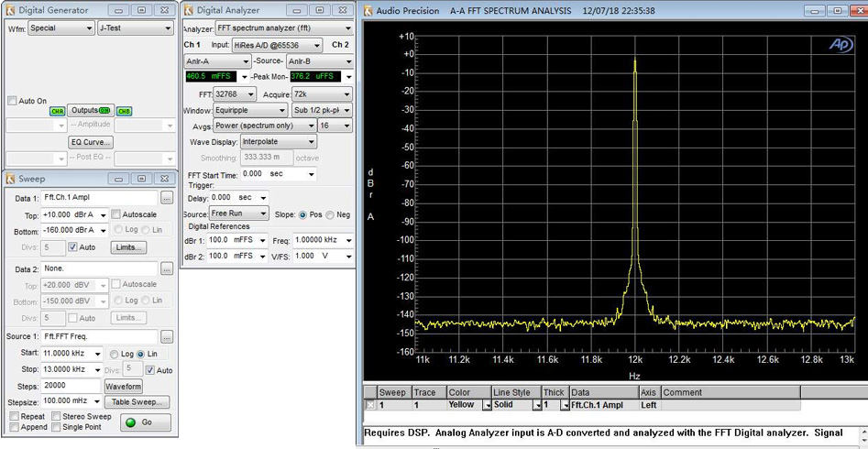The width and height of the screenshot is (868, 449).
Task: Click the Comment column header
Action: click(731, 392)
